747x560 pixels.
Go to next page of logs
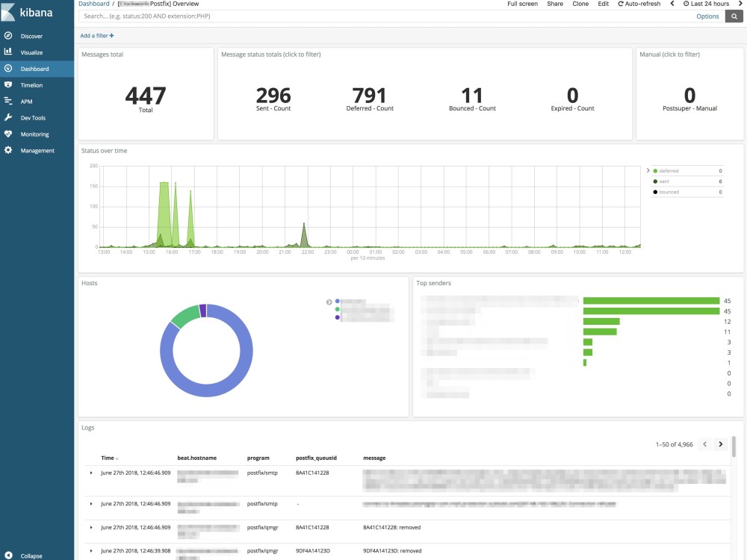pos(720,444)
